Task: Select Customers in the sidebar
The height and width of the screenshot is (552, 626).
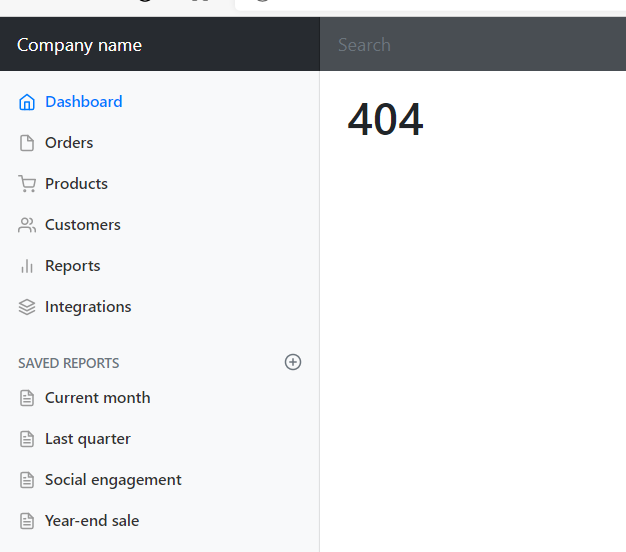Action: (x=83, y=225)
